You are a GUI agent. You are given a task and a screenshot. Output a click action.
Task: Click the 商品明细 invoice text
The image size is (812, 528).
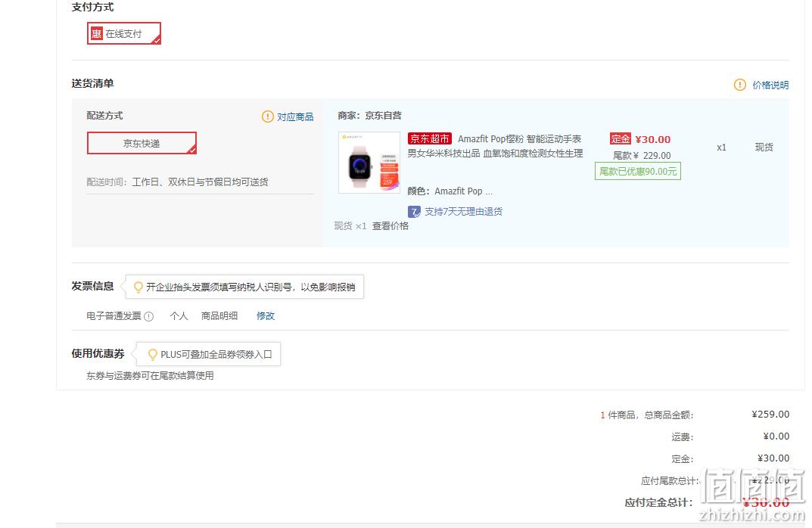[219, 315]
